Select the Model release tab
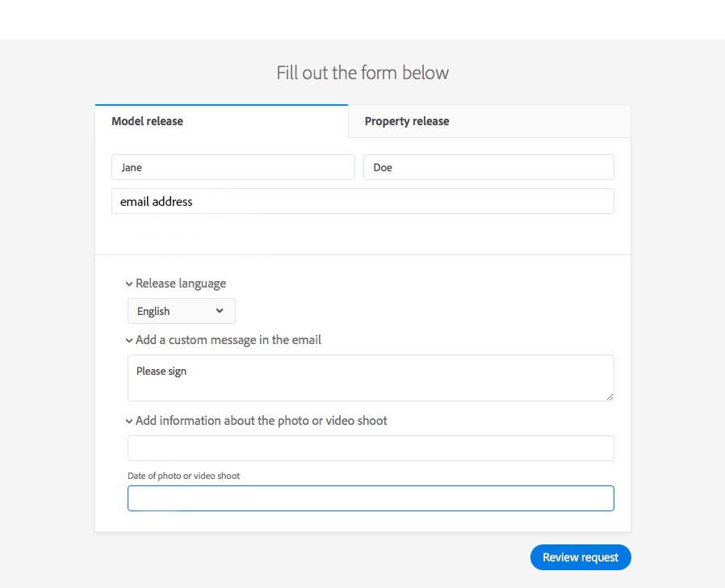Screen dimensions: 725x588 click(x=147, y=120)
